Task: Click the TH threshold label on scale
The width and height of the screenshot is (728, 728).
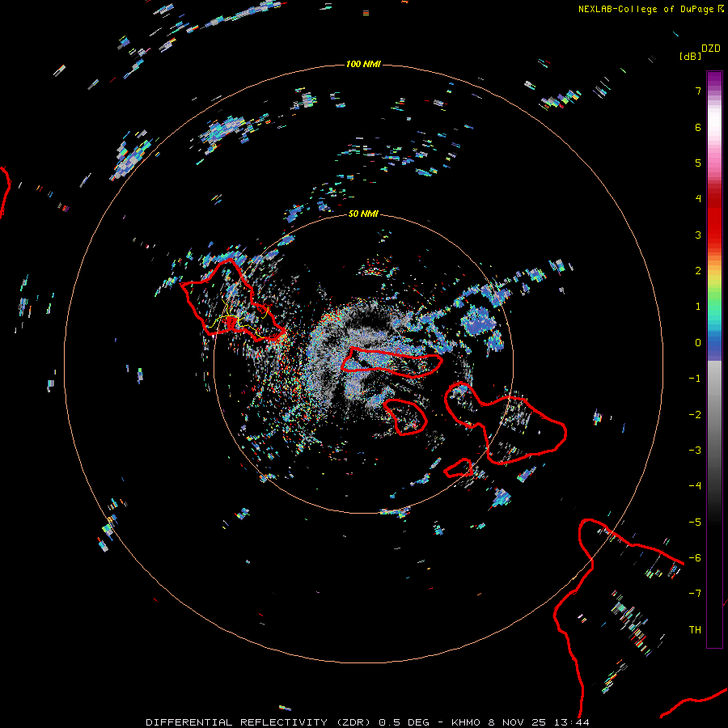Action: click(695, 630)
